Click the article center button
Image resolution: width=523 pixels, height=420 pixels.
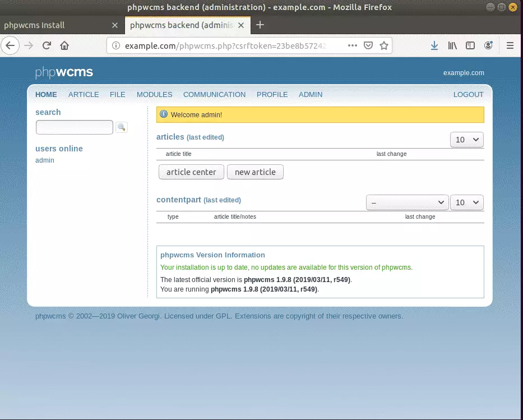point(191,172)
